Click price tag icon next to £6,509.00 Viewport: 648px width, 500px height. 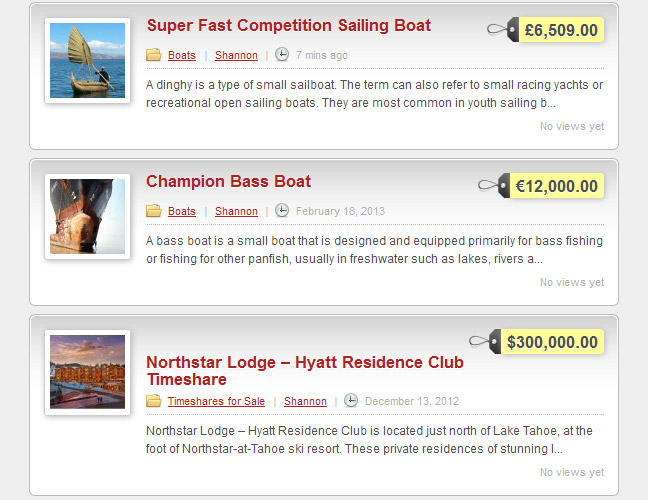503,30
